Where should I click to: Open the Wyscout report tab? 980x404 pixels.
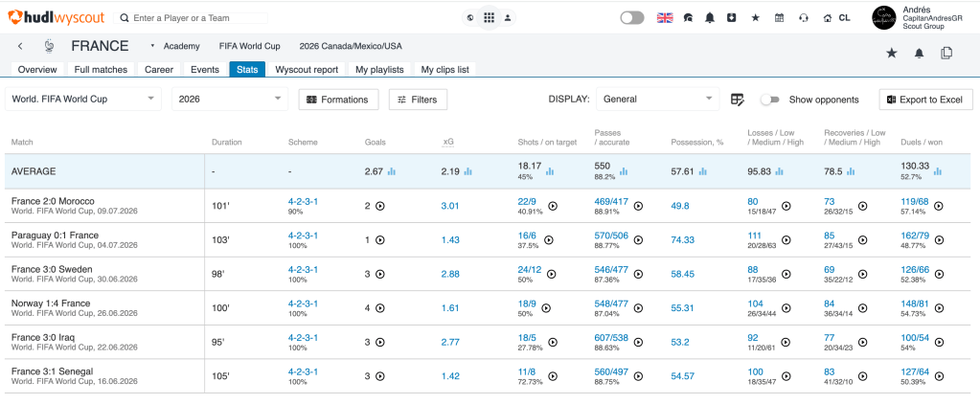(x=307, y=69)
